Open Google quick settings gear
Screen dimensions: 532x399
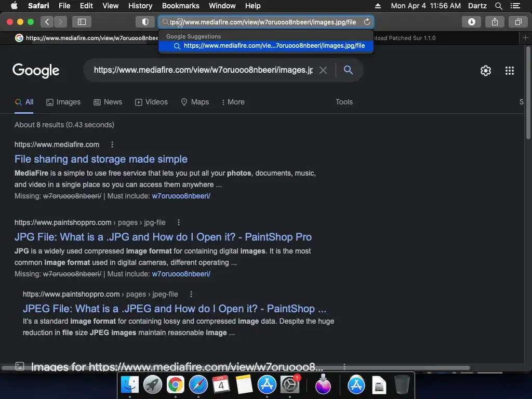pos(486,71)
